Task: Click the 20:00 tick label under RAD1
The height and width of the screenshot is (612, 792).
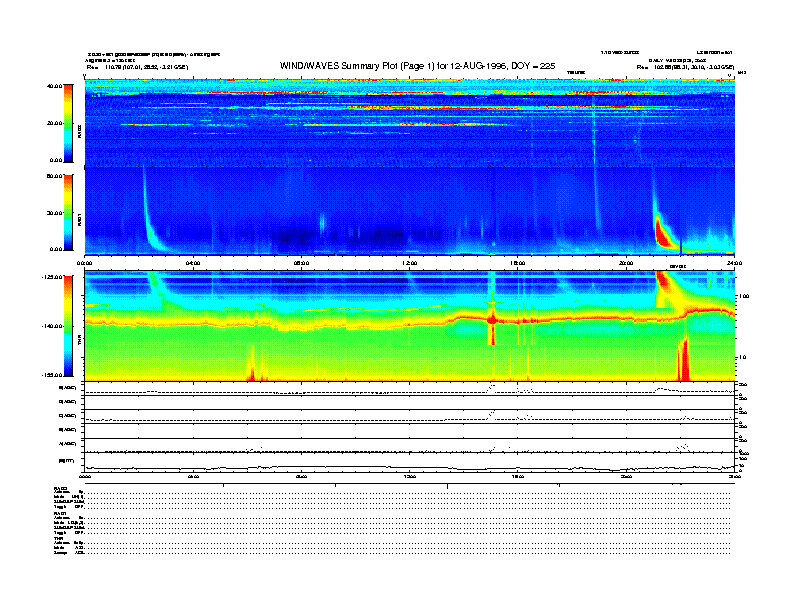Action: pos(626,263)
